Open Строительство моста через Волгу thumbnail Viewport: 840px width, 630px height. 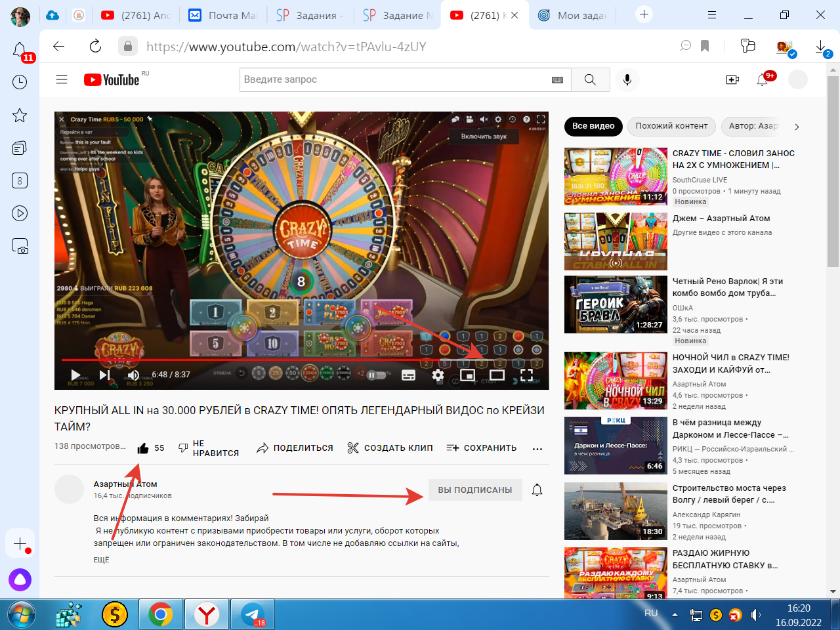pyautogui.click(x=616, y=511)
